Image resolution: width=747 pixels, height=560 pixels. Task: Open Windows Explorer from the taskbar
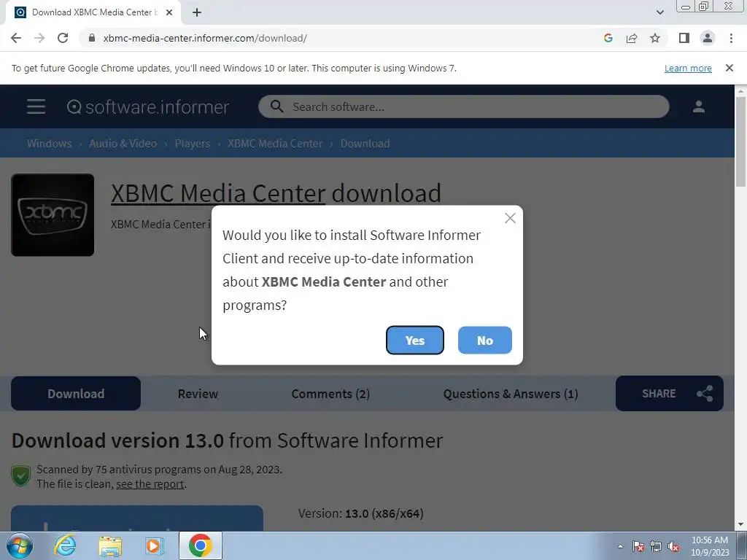tap(110, 545)
